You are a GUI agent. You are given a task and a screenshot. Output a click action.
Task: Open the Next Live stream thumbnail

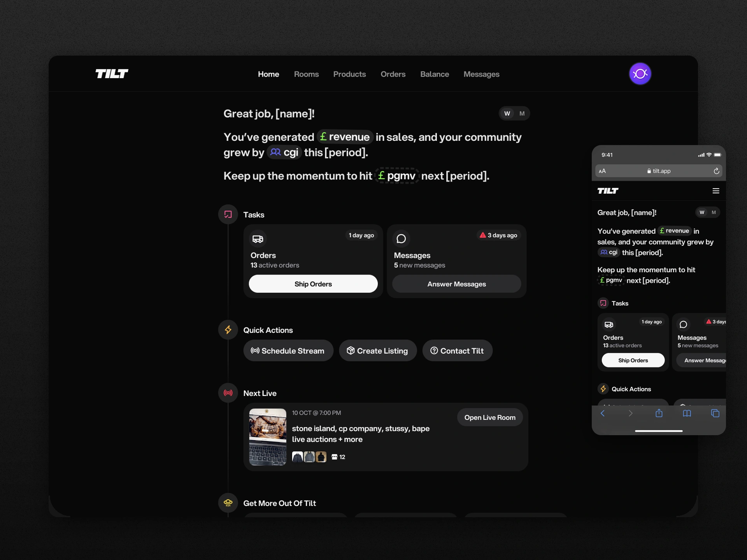pyautogui.click(x=268, y=437)
